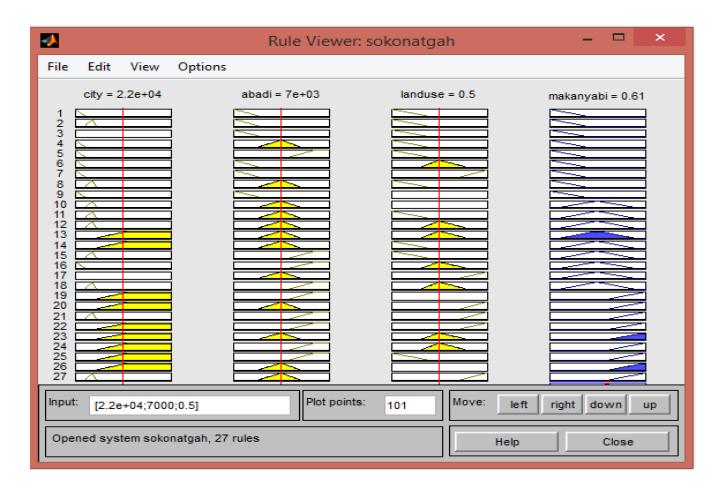Open the Options menu
This screenshot has height=490, width=720.
pos(202,67)
